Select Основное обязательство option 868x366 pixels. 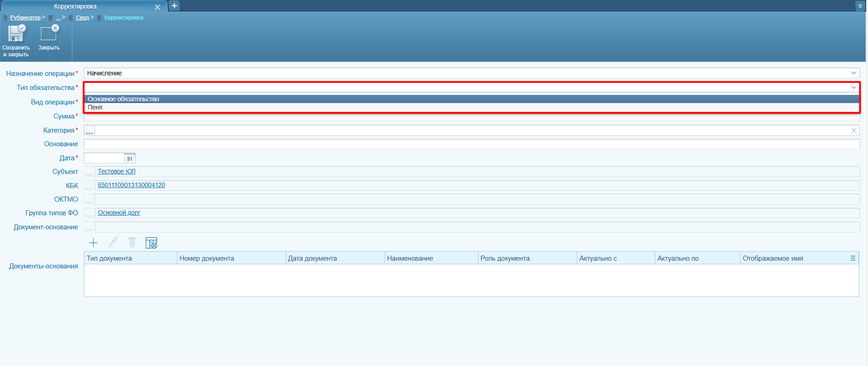pyautogui.click(x=472, y=99)
